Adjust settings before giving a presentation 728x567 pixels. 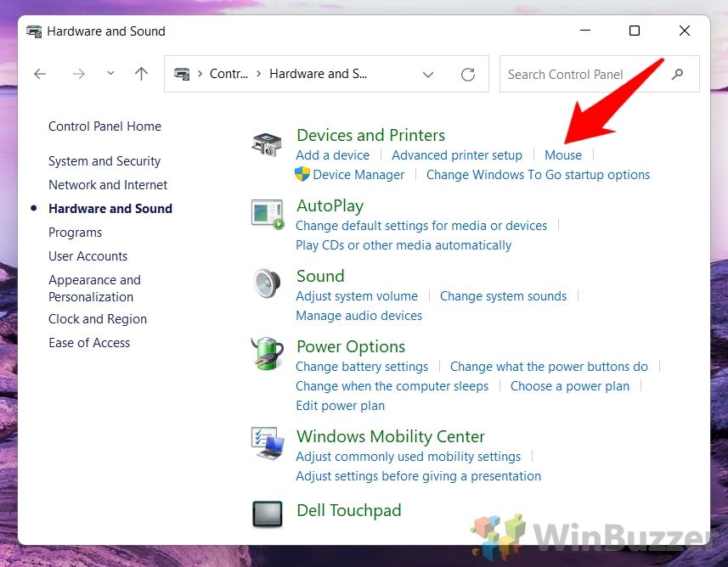click(x=418, y=476)
